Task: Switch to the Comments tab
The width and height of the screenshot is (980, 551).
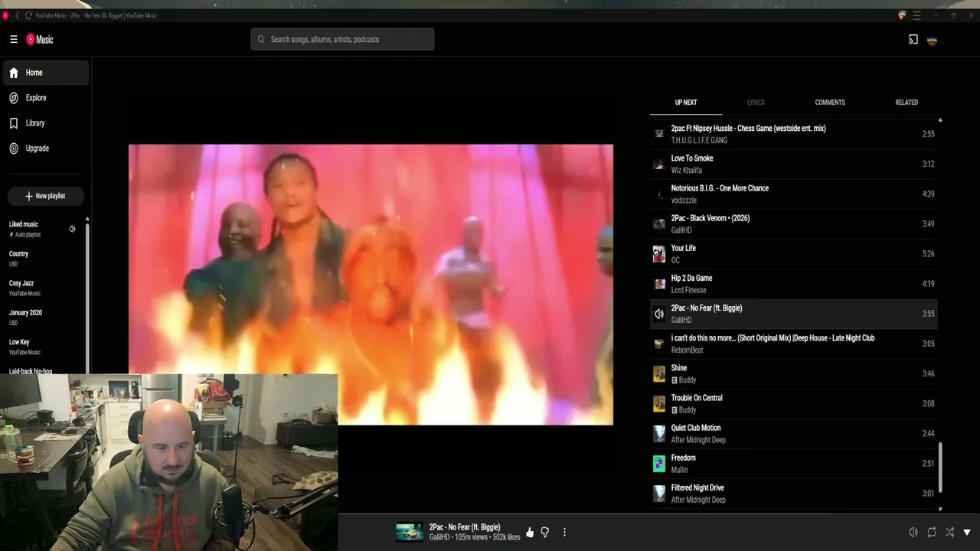Action: coord(830,103)
